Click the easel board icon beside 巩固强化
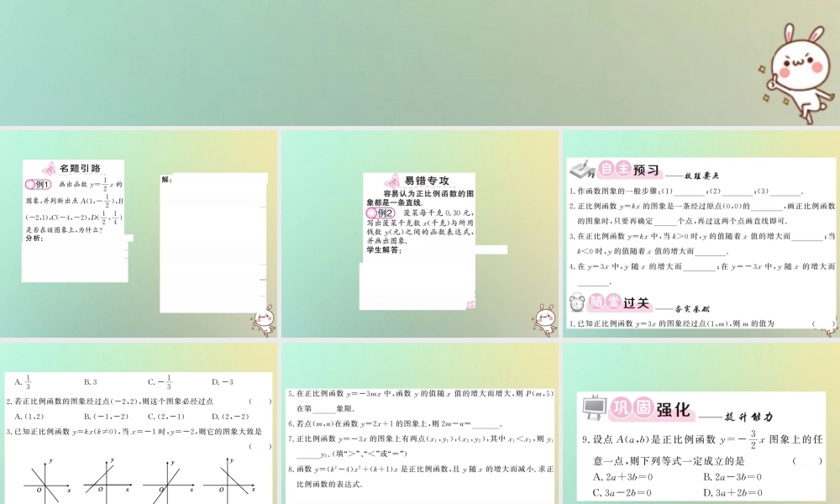The height and width of the screenshot is (504, 840). point(594,408)
